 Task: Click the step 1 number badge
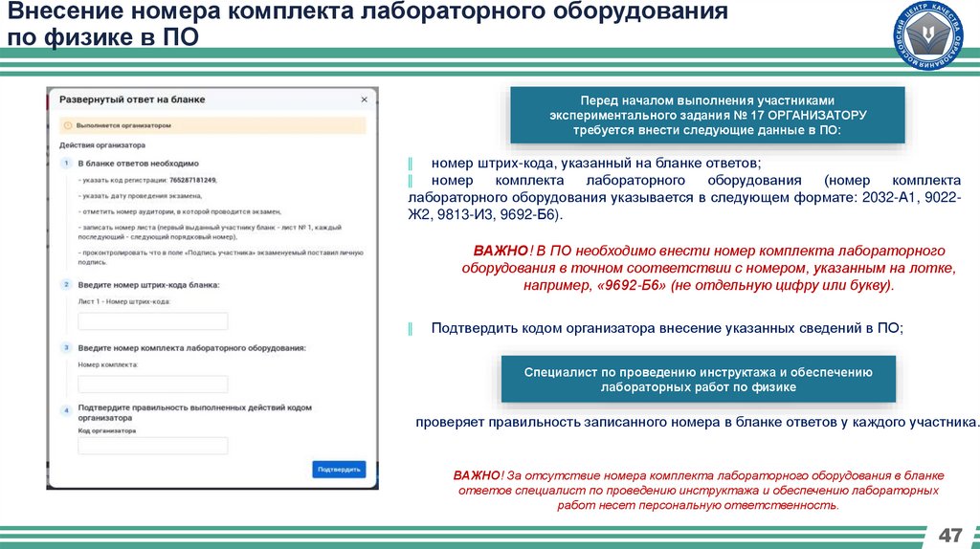point(66,163)
